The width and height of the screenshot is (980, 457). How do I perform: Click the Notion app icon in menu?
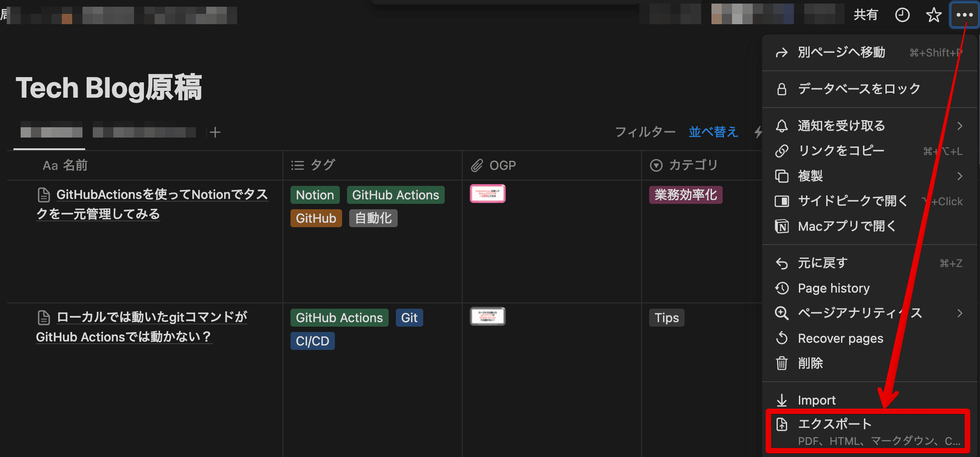781,226
